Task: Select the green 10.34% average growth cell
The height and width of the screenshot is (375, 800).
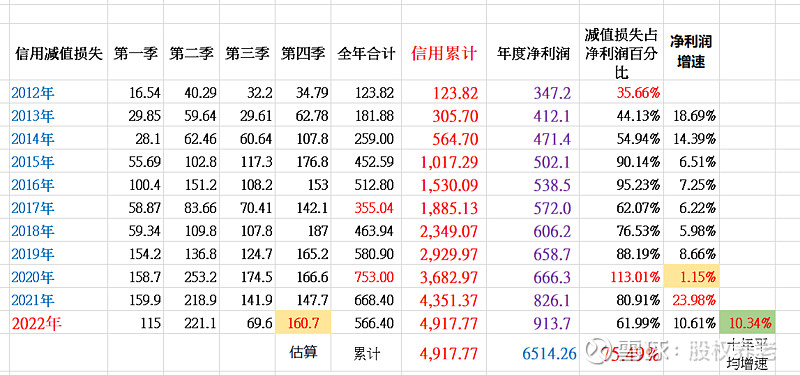Action: [x=747, y=323]
